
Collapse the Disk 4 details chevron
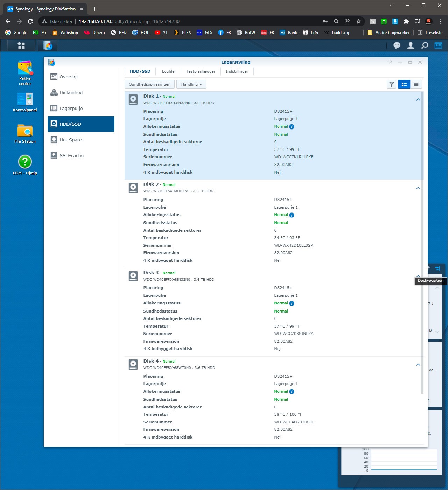tap(418, 365)
